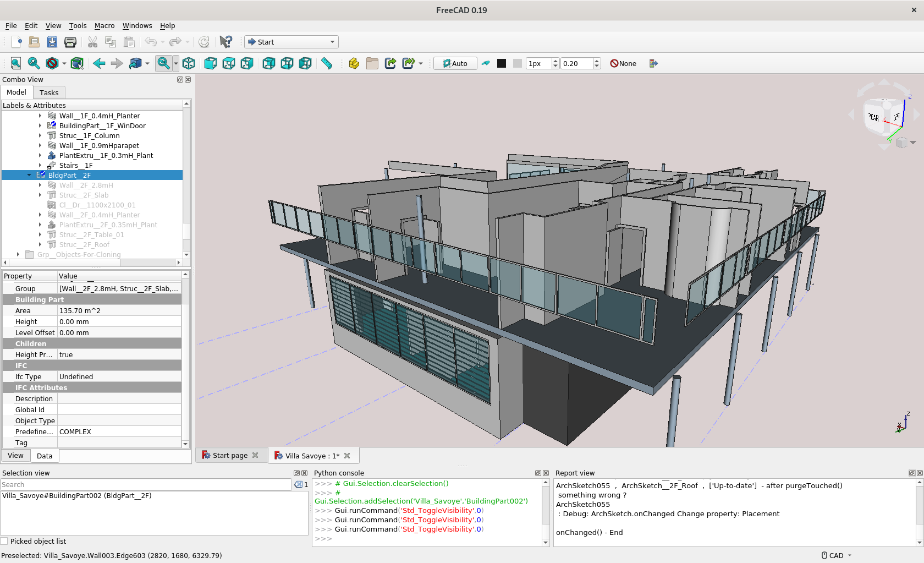The height and width of the screenshot is (563, 924).
Task: Create a new Part
Action: [354, 63]
